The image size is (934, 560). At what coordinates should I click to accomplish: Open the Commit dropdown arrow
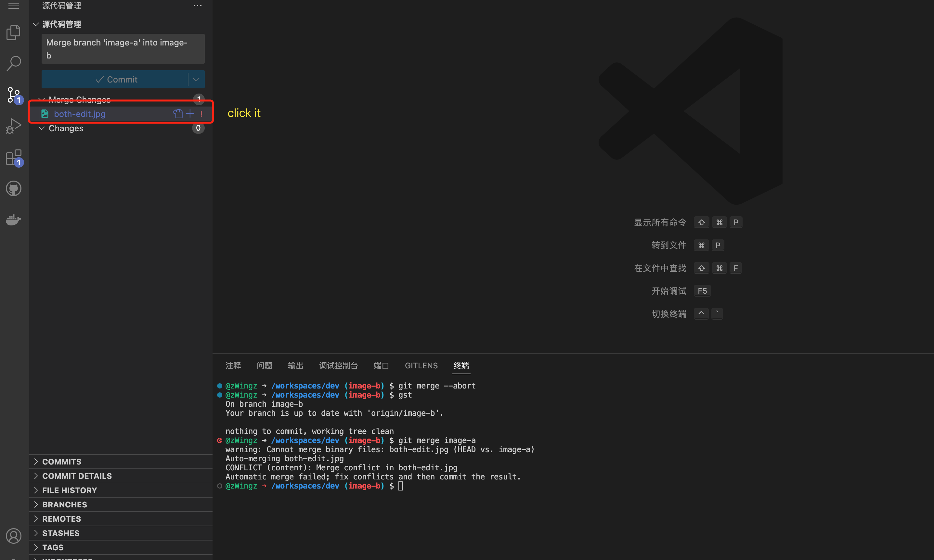[196, 79]
